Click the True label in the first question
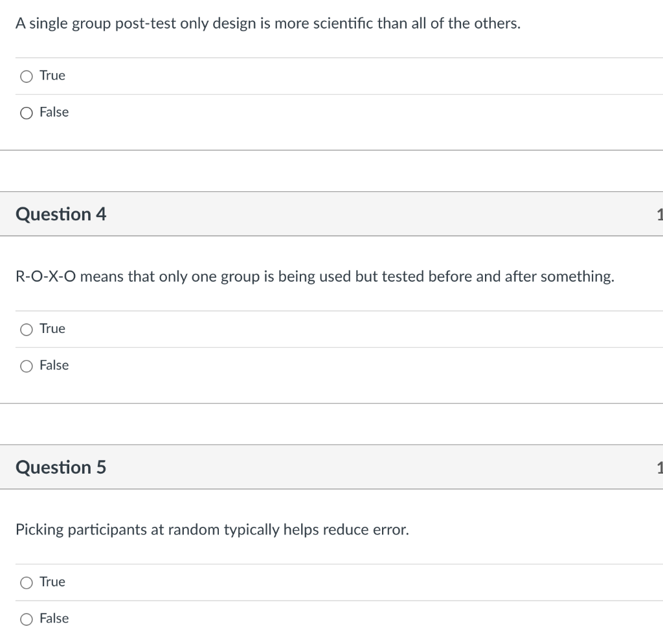The image size is (663, 644). tap(52, 75)
